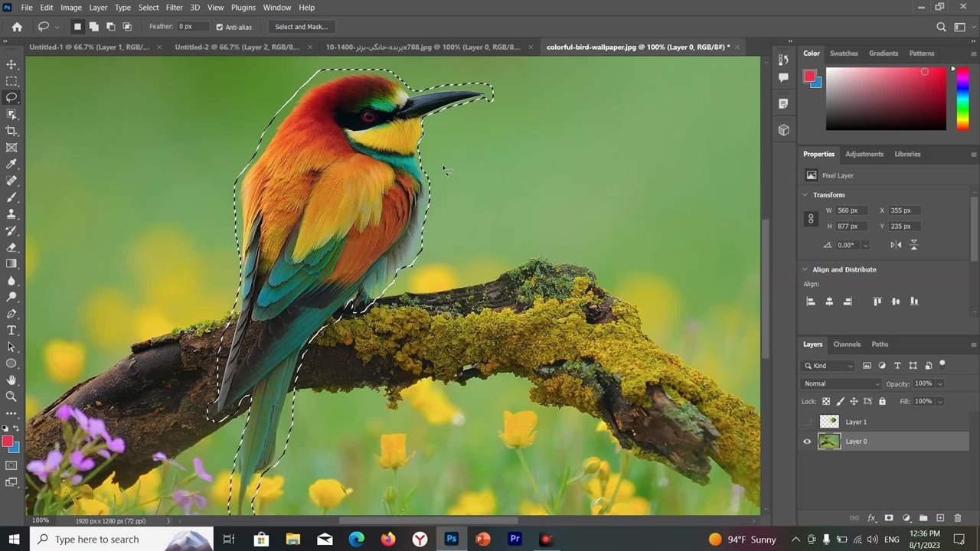Switch to the Channels tab

click(x=847, y=344)
